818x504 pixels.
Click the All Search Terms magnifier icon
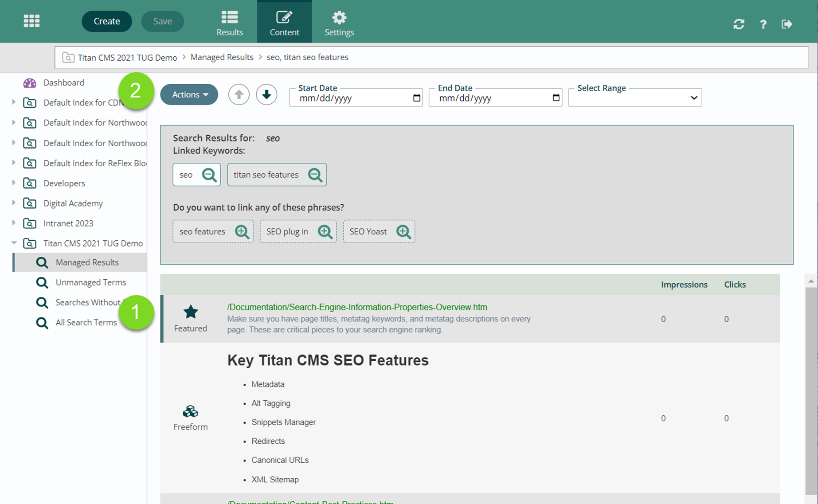click(x=42, y=322)
